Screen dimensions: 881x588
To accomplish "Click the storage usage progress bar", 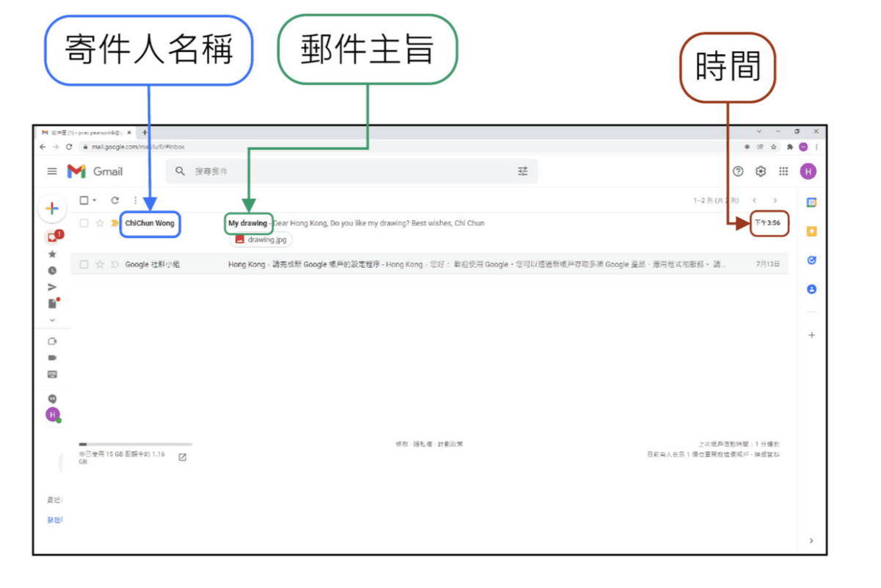I will pos(135,444).
